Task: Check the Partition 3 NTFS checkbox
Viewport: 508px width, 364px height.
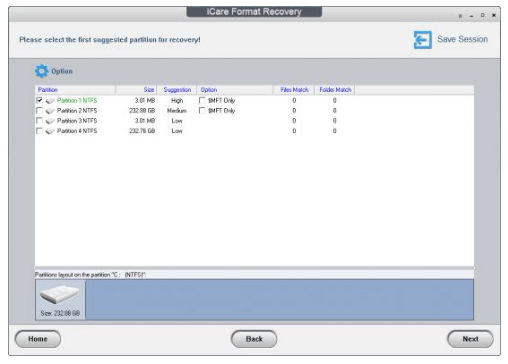Action: [39, 120]
